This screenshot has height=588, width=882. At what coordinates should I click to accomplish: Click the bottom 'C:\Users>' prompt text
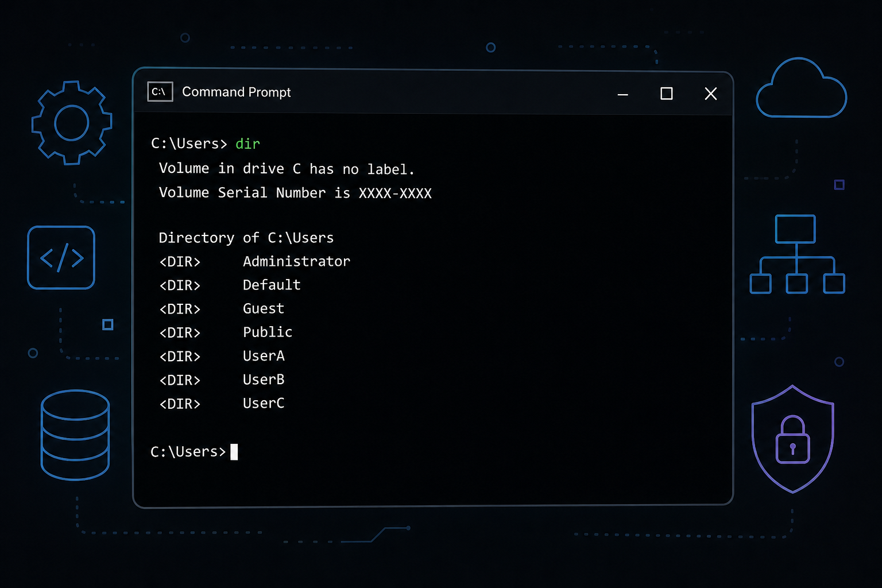coord(188,452)
